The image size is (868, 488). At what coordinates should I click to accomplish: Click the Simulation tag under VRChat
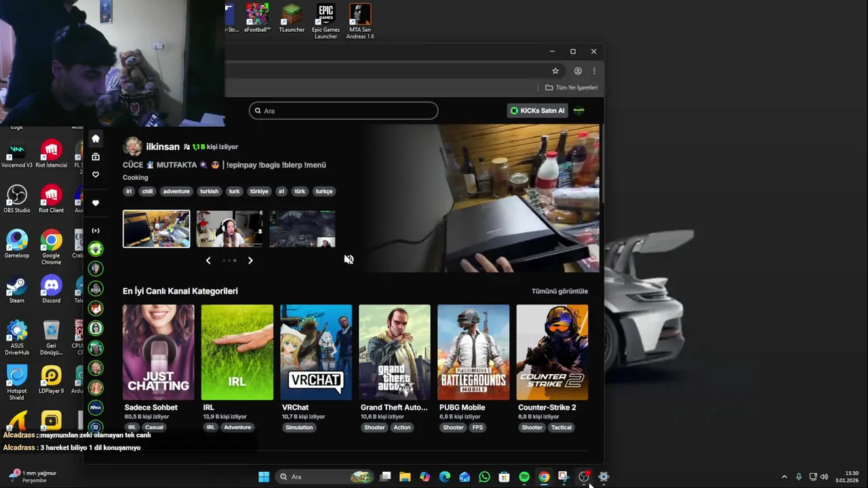pos(299,427)
